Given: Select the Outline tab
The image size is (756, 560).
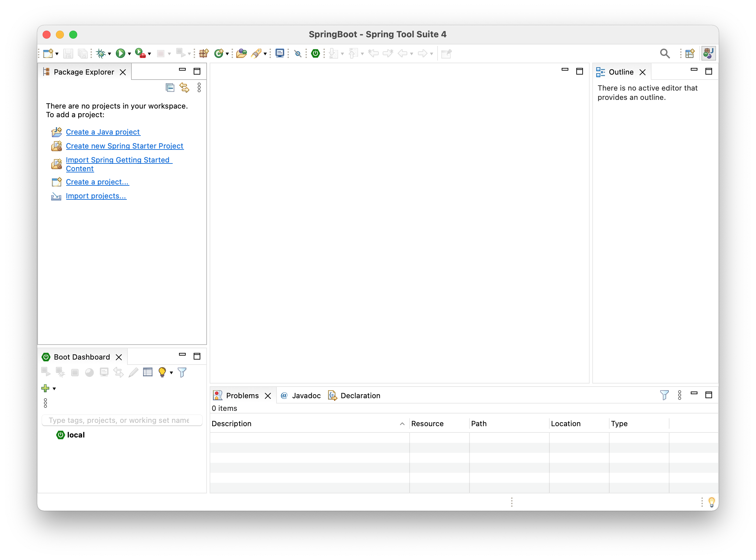Looking at the screenshot, I should [621, 72].
